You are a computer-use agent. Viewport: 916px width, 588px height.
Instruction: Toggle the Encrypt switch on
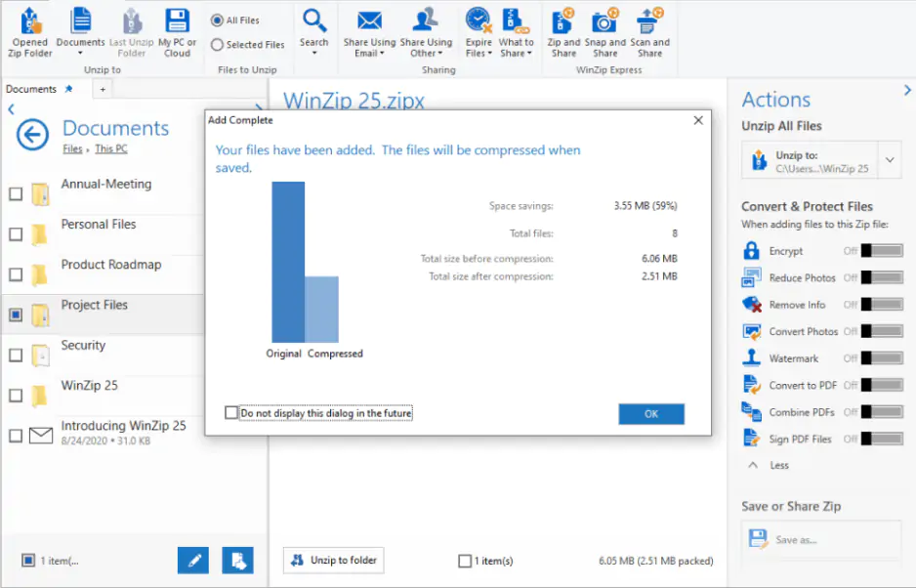pos(882,251)
